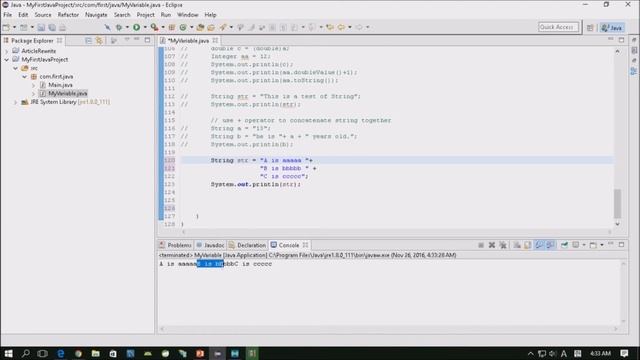This screenshot has height=360, width=640.
Task: Open Edge browser from taskbar
Action: 60,353
